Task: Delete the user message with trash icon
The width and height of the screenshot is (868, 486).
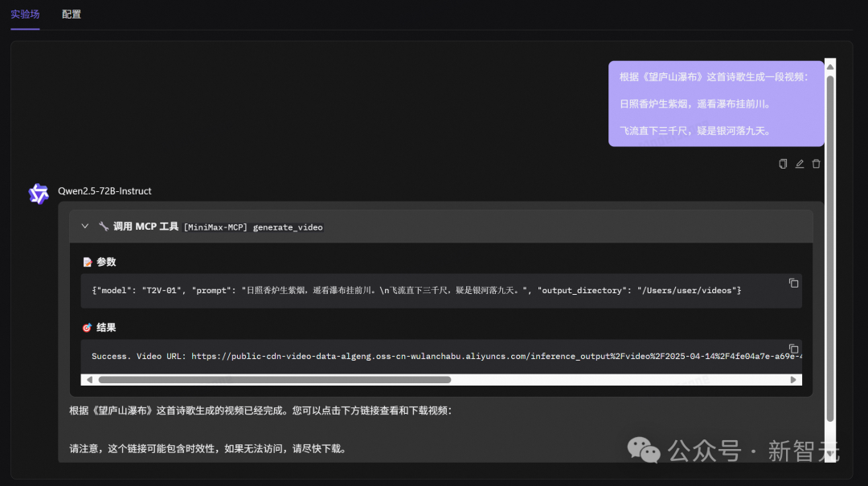Action: (816, 164)
